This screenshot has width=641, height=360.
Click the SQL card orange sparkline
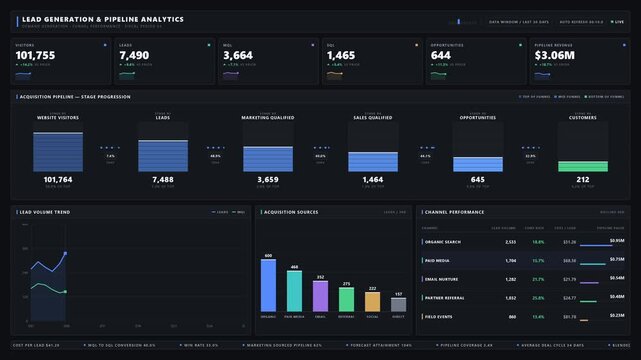click(335, 75)
